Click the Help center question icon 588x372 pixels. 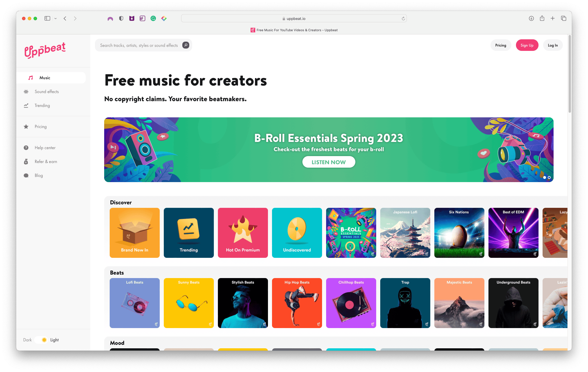pyautogui.click(x=26, y=148)
